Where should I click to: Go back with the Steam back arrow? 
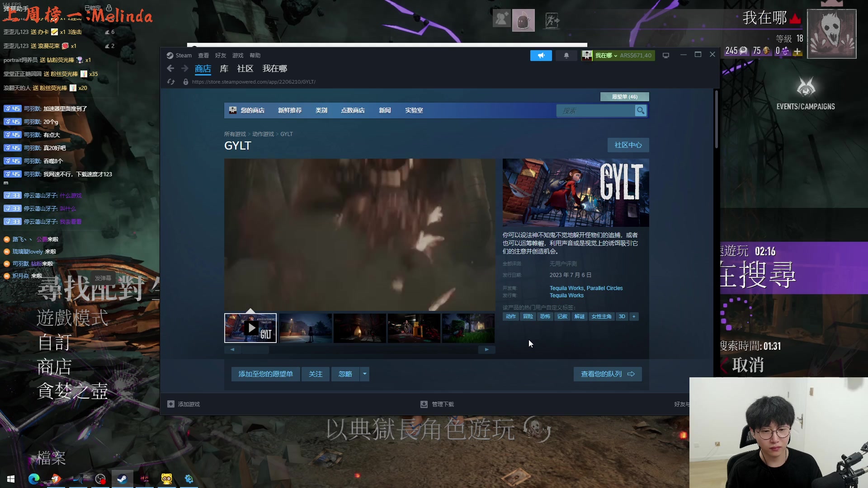tap(170, 68)
